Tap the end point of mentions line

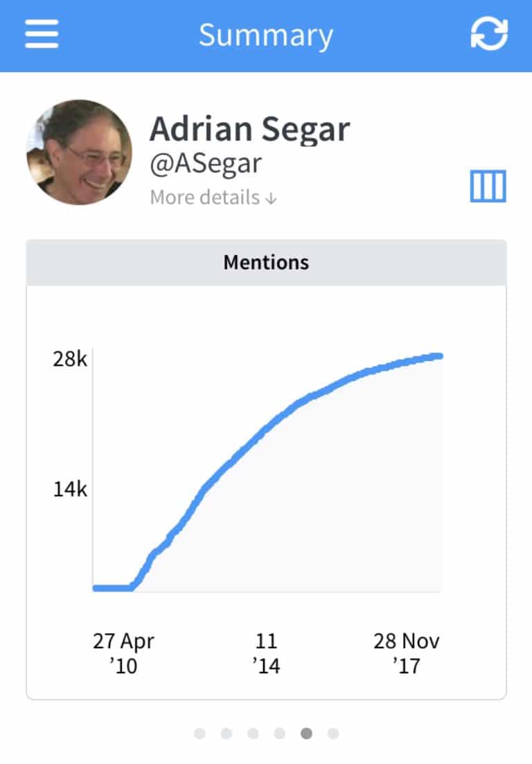point(439,356)
